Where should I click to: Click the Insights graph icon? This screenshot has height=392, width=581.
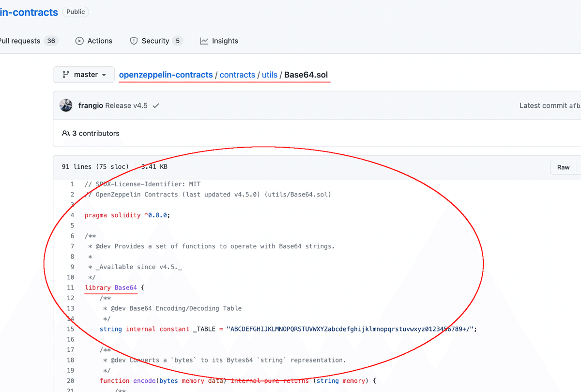(x=204, y=41)
